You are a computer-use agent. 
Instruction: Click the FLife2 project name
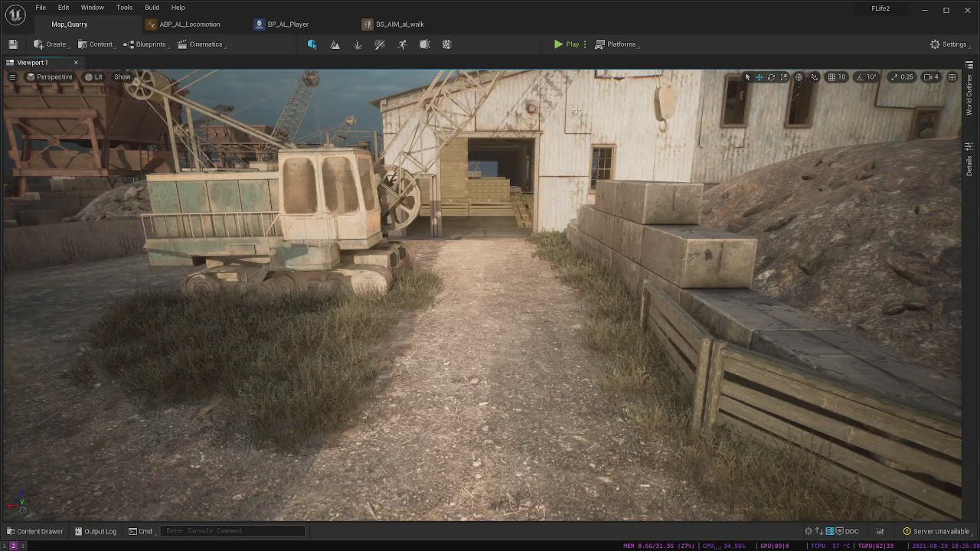[x=880, y=8]
